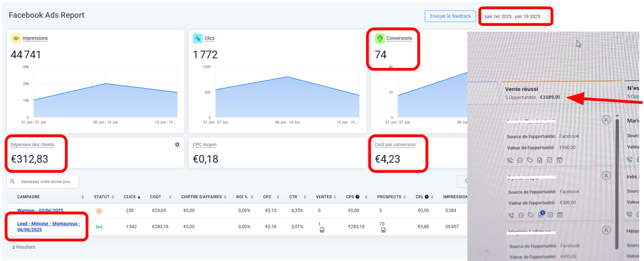
Task: Click the paused status icon of Warmup campaign
Action: (x=99, y=211)
